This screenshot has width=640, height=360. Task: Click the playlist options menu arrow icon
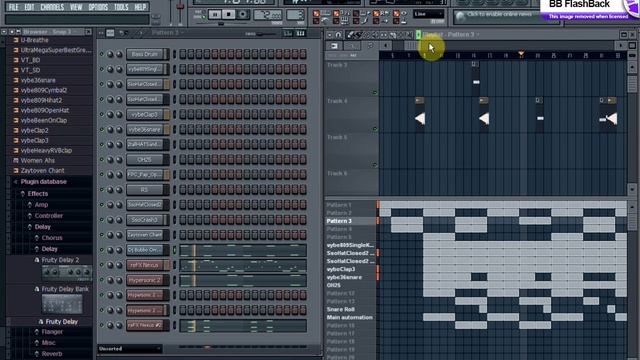pos(330,35)
